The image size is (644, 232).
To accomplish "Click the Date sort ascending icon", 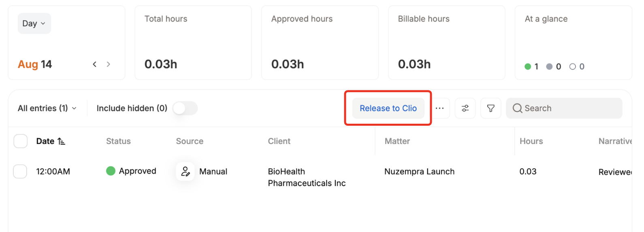I will 61,141.
